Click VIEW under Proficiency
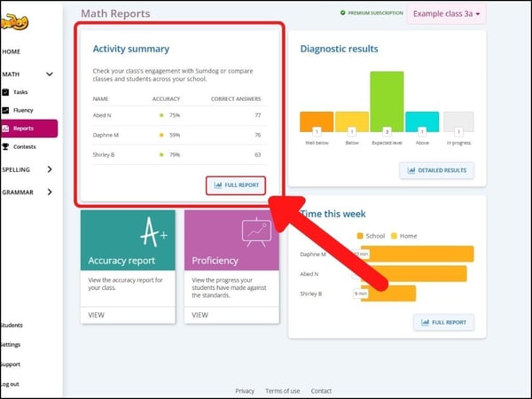Image resolution: width=532 pixels, height=399 pixels. 199,315
